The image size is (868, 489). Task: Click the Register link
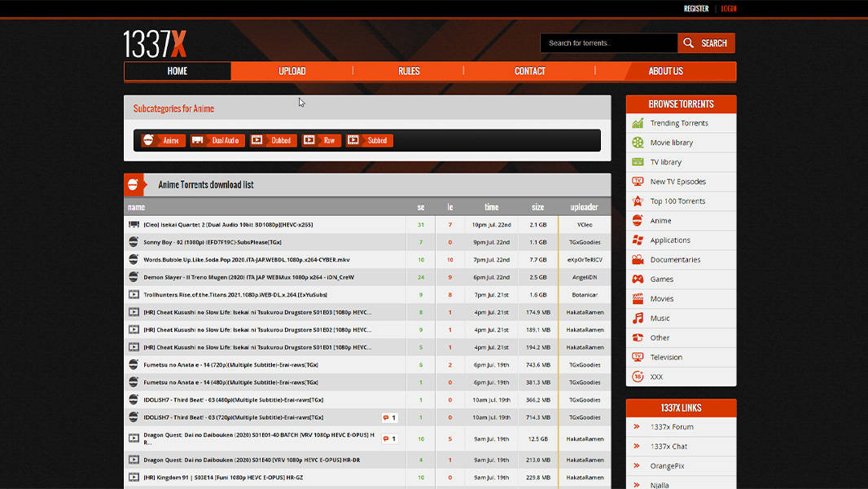(x=696, y=9)
